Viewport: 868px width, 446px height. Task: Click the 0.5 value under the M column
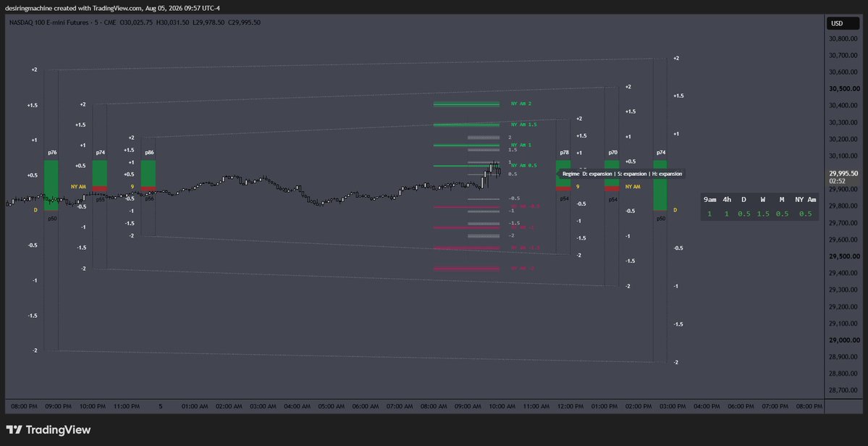(x=782, y=214)
